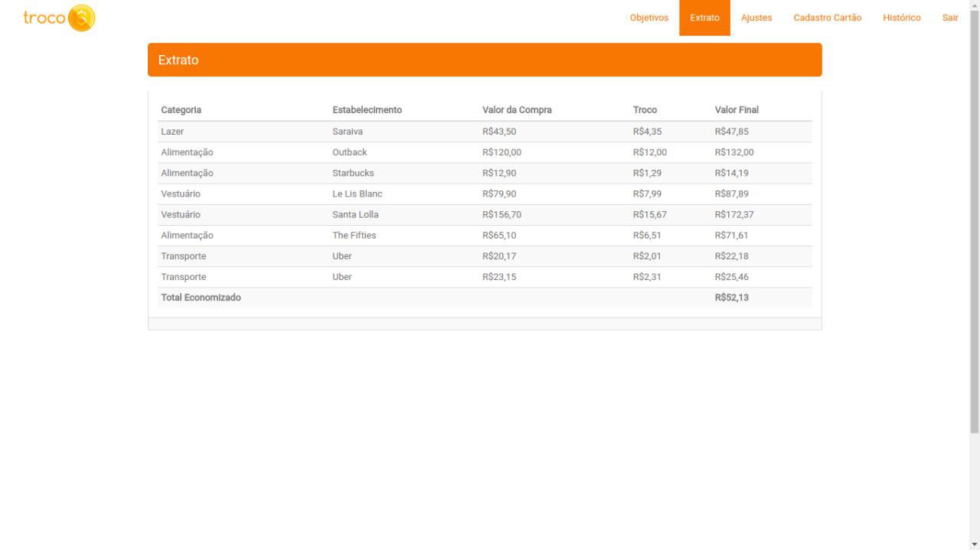
Task: Click purchase value R$65,10
Action: pyautogui.click(x=499, y=235)
